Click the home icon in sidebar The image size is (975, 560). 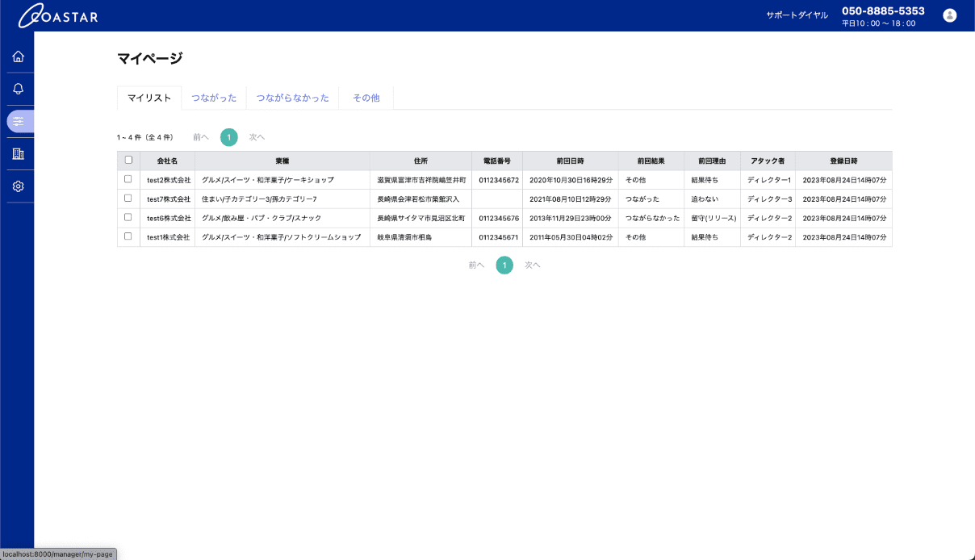(x=18, y=56)
